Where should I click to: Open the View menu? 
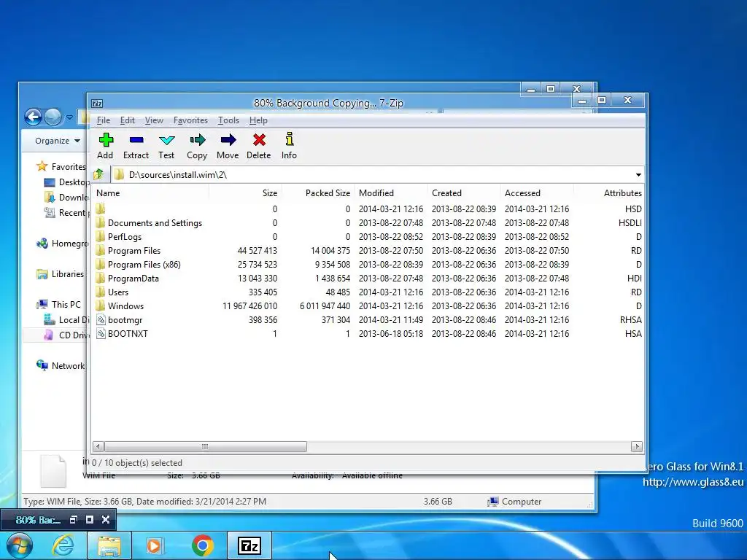click(x=154, y=120)
